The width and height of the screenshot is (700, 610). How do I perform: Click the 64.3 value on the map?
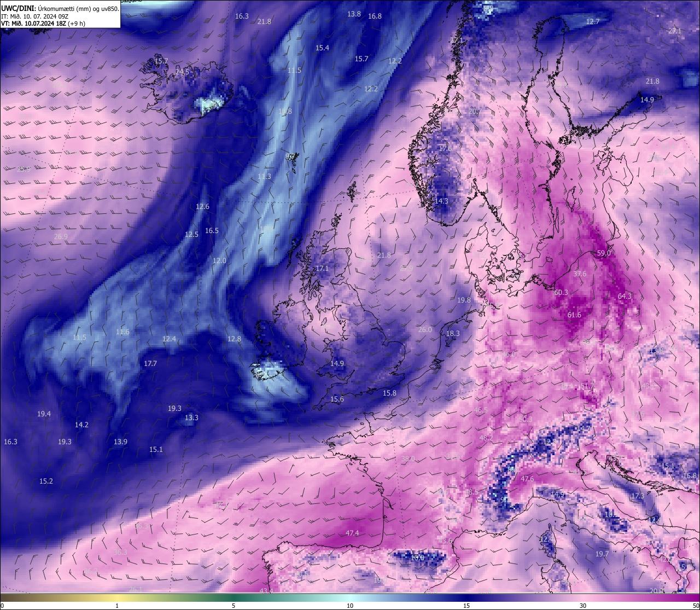625,296
